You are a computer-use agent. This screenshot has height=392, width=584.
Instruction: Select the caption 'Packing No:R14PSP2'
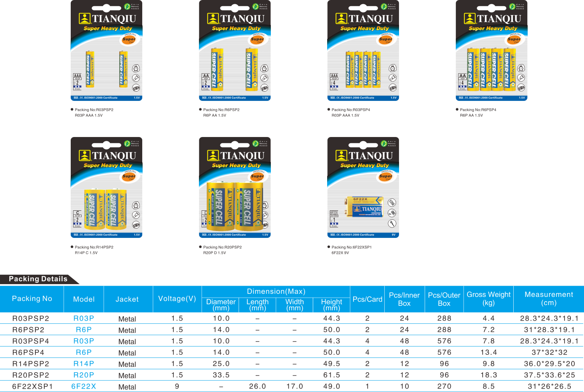(x=94, y=247)
